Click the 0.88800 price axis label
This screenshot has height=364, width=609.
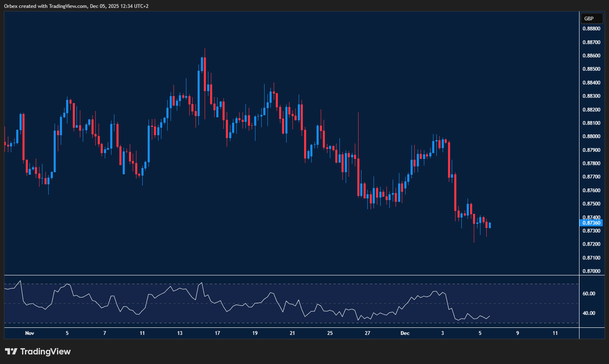click(591, 29)
